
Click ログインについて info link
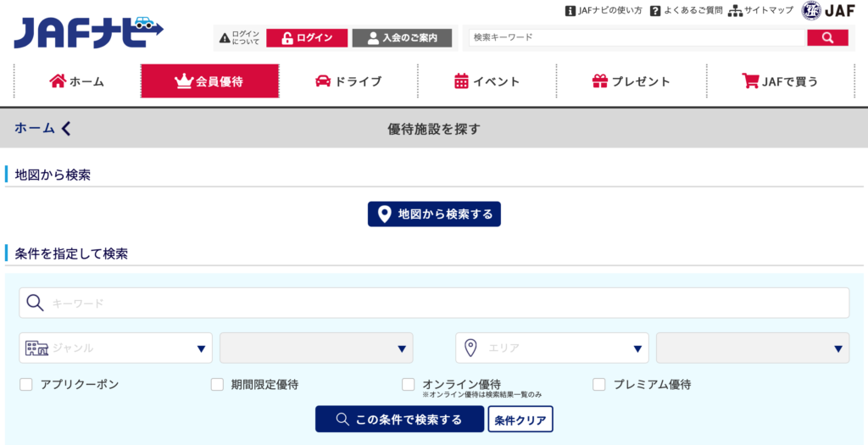click(246, 38)
